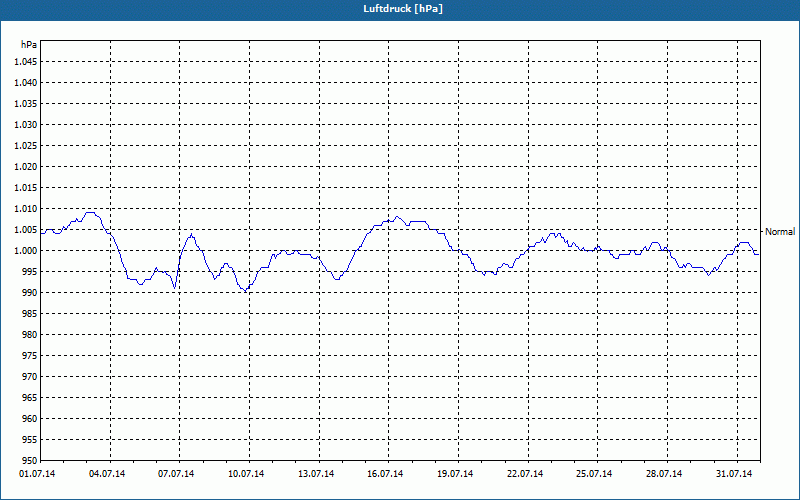Viewport: 800px width, 500px height.
Task: Click the 990 axis value
Action: [x=30, y=292]
